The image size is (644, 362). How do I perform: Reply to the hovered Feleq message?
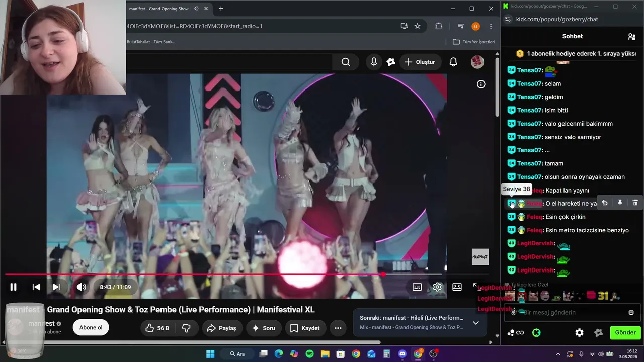click(x=605, y=203)
